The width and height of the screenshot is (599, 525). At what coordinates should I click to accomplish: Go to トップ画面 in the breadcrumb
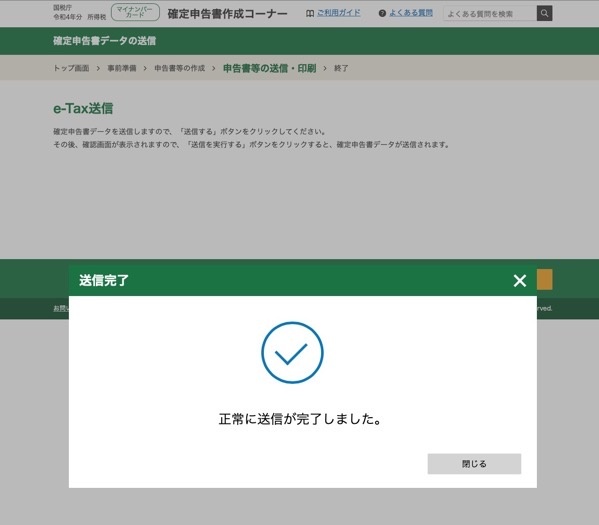point(71,68)
